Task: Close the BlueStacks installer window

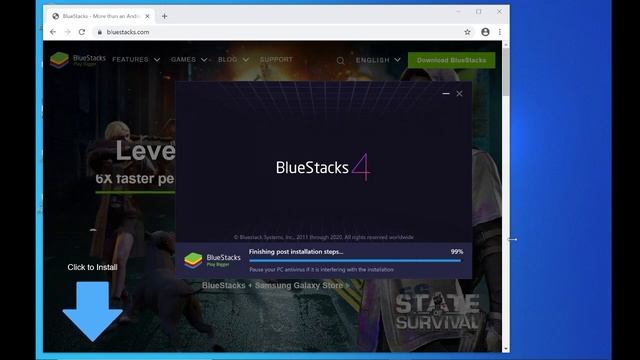Action: (x=459, y=93)
